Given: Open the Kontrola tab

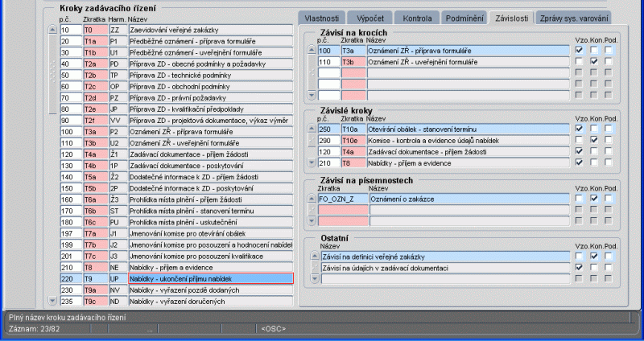Looking at the screenshot, I should (417, 18).
